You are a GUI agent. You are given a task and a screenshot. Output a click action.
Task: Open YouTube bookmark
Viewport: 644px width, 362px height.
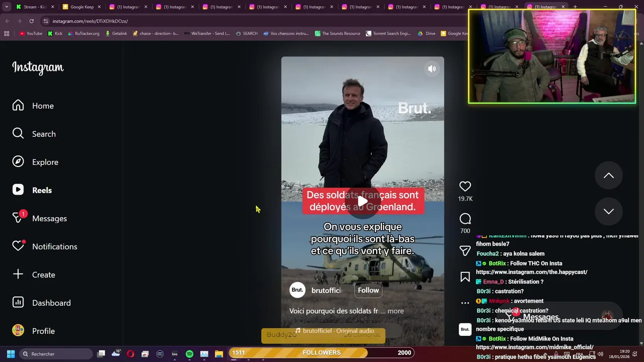(x=31, y=34)
